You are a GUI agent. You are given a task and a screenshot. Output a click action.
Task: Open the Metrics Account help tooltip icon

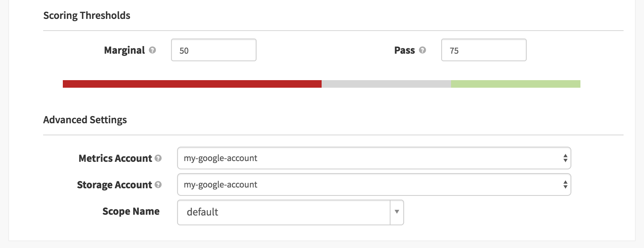coord(158,158)
